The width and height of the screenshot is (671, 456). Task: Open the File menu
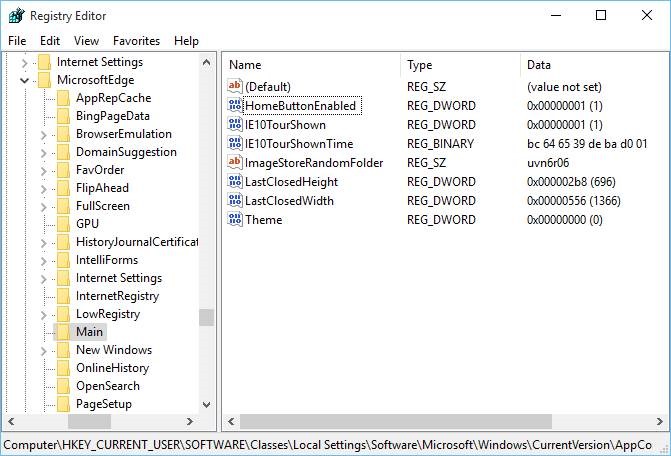[17, 41]
